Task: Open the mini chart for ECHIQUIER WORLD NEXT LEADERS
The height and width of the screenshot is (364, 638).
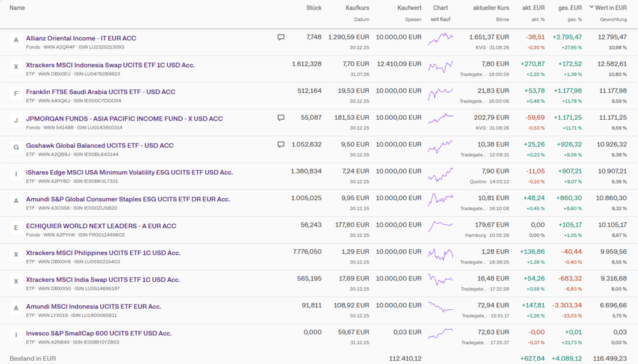Action: click(x=440, y=226)
